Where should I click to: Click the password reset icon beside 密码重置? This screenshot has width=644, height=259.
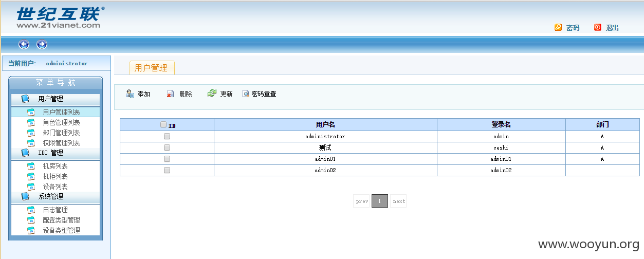[246, 94]
